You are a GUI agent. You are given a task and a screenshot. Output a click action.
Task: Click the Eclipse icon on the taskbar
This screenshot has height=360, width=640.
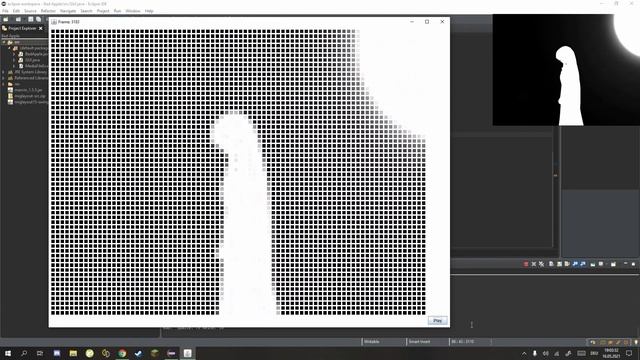[171, 353]
